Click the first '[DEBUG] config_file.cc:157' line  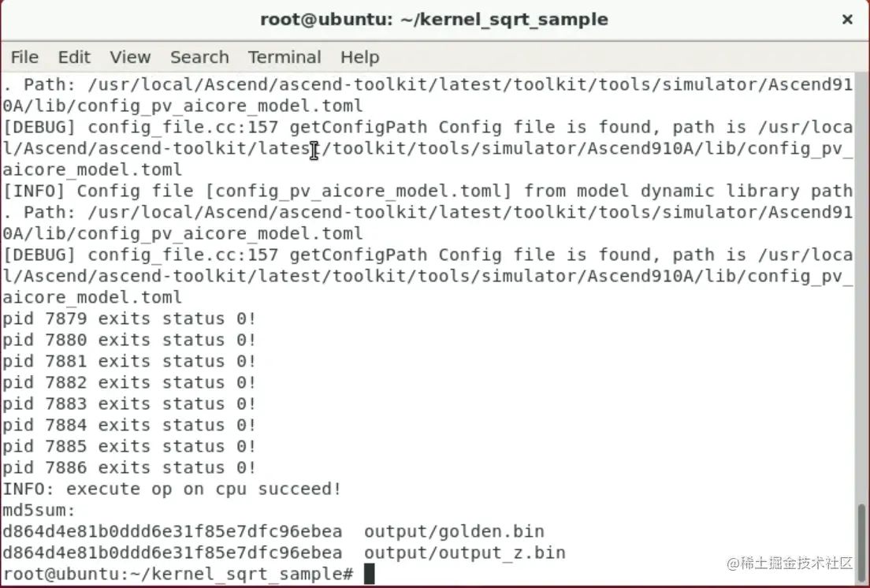(427, 127)
